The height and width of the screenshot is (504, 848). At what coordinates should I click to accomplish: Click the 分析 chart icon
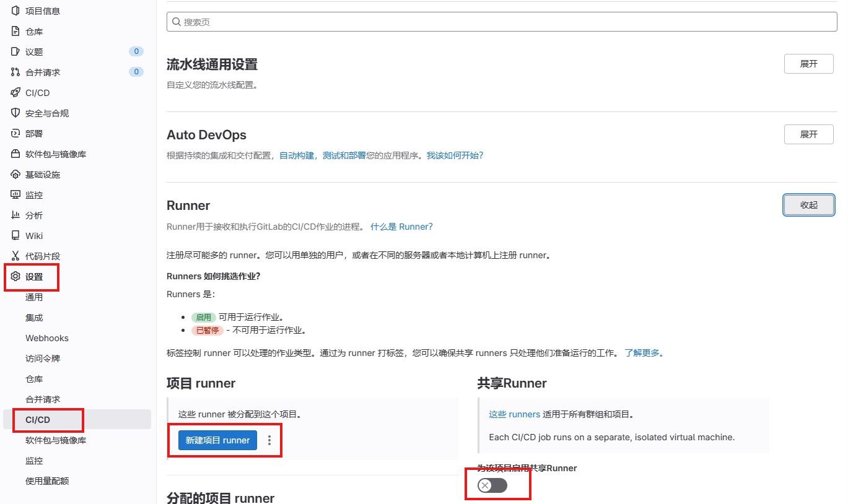point(15,215)
